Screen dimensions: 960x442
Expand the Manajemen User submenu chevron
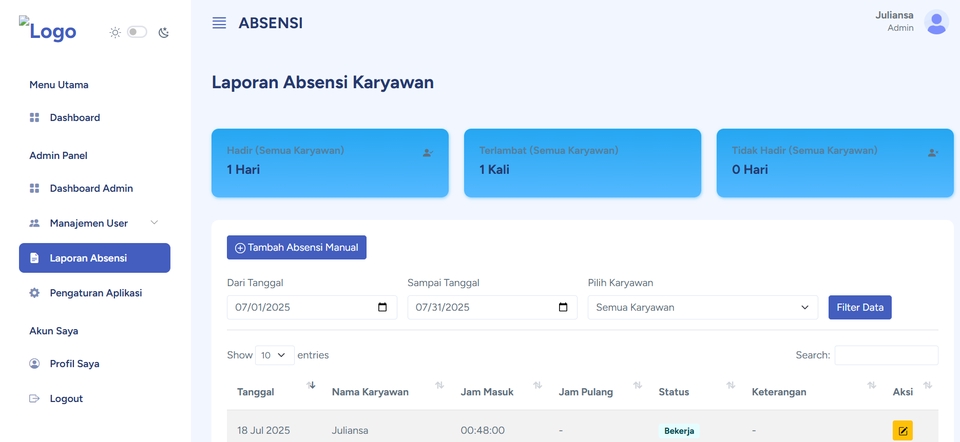click(x=154, y=223)
